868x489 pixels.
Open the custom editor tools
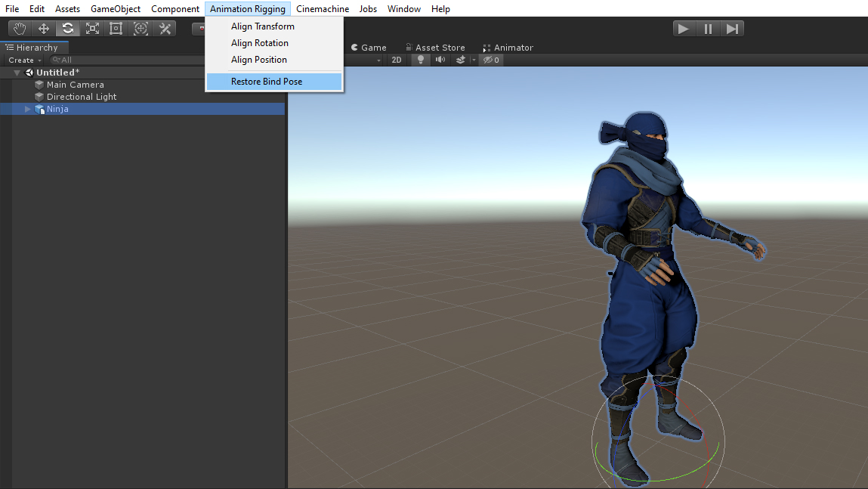pyautogui.click(x=165, y=29)
